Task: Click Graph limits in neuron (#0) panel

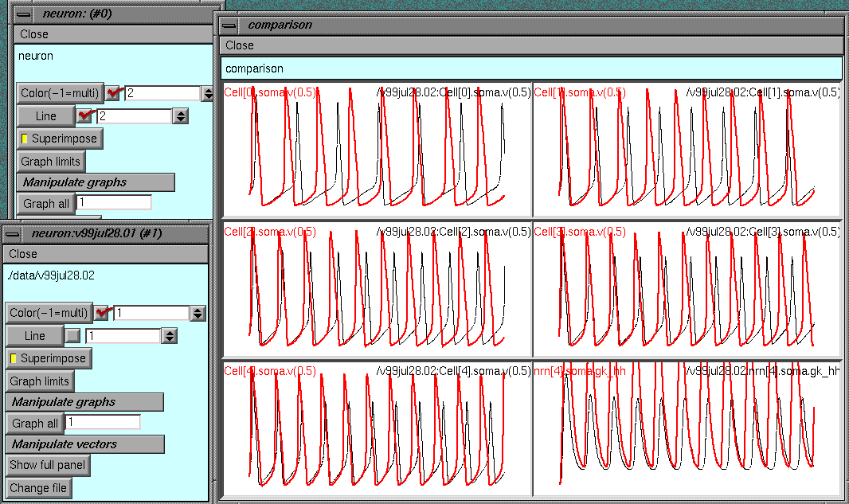Action: tap(51, 162)
